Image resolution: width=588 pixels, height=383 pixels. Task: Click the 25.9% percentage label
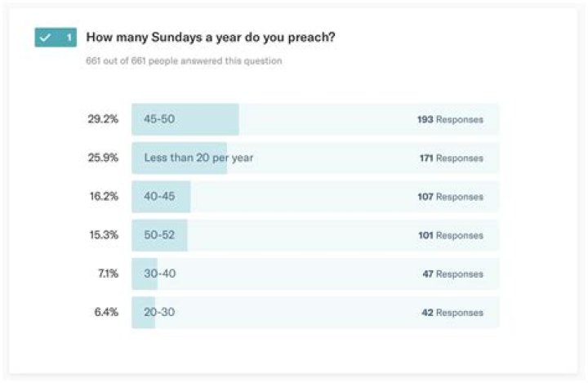103,158
